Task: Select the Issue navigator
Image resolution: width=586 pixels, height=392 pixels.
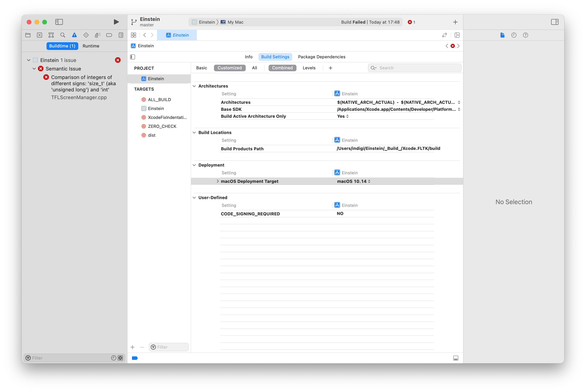Action: 74,35
